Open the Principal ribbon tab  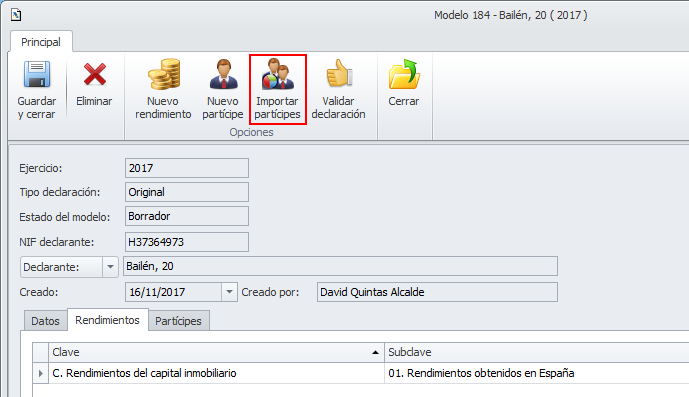pyautogui.click(x=41, y=42)
